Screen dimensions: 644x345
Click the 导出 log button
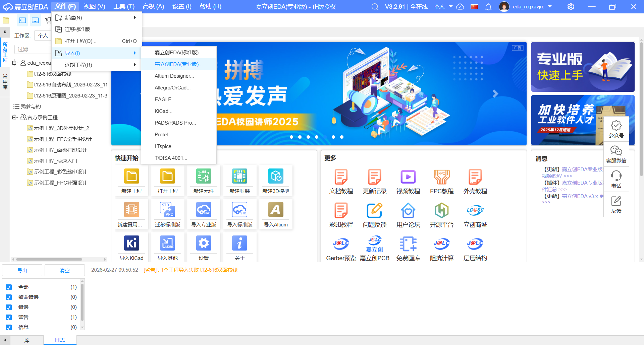click(22, 270)
